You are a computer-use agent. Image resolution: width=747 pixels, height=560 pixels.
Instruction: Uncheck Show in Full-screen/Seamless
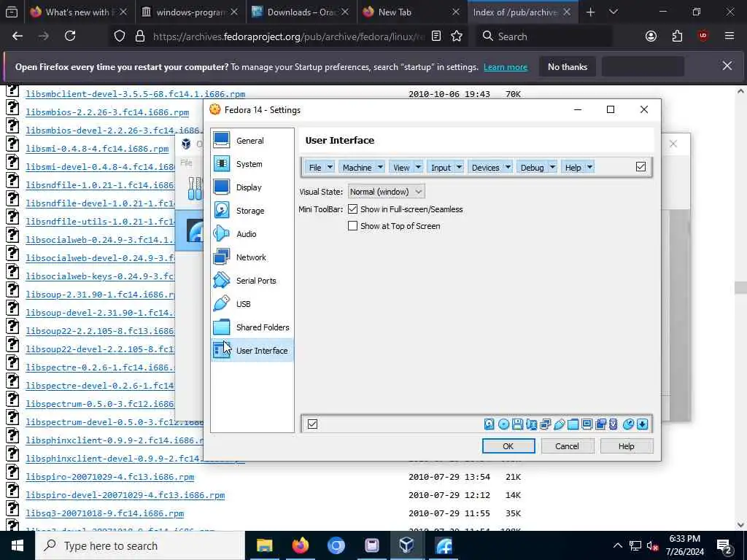point(352,209)
